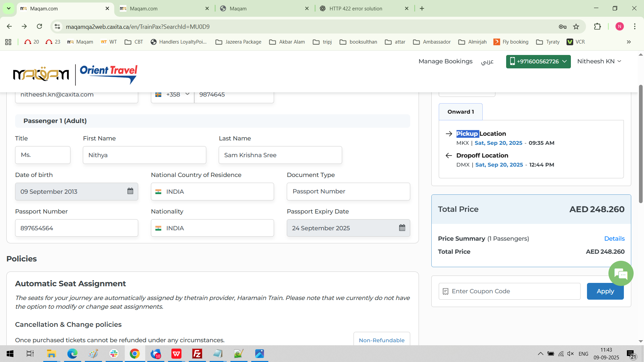This screenshot has width=644, height=362.
Task: Expand the +358 country code dropdown
Action: [x=173, y=95]
